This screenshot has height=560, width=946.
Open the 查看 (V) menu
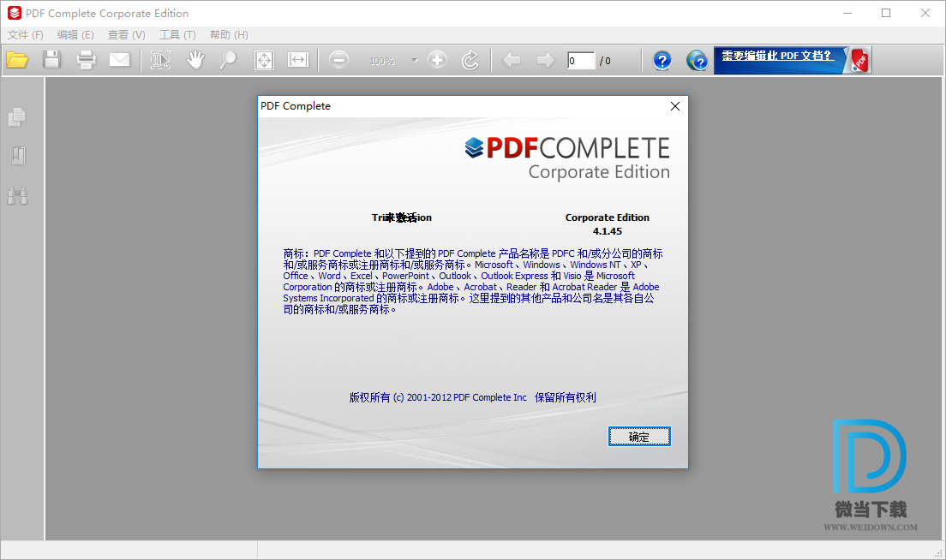point(127,35)
